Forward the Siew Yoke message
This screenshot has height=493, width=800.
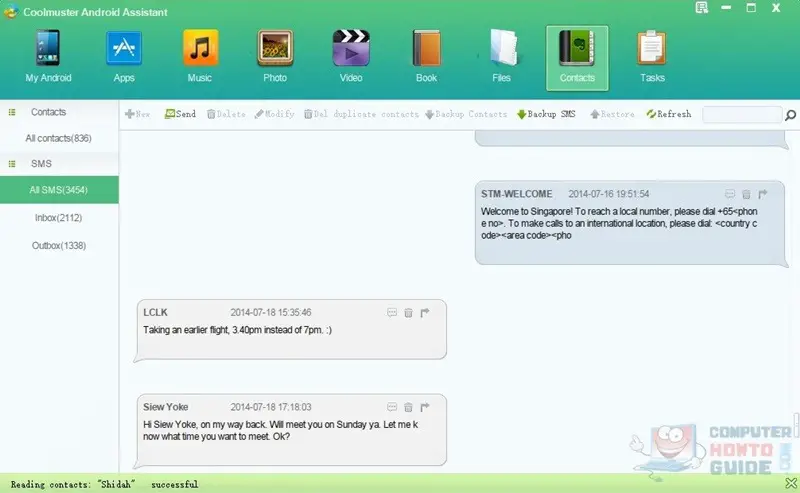[424, 407]
